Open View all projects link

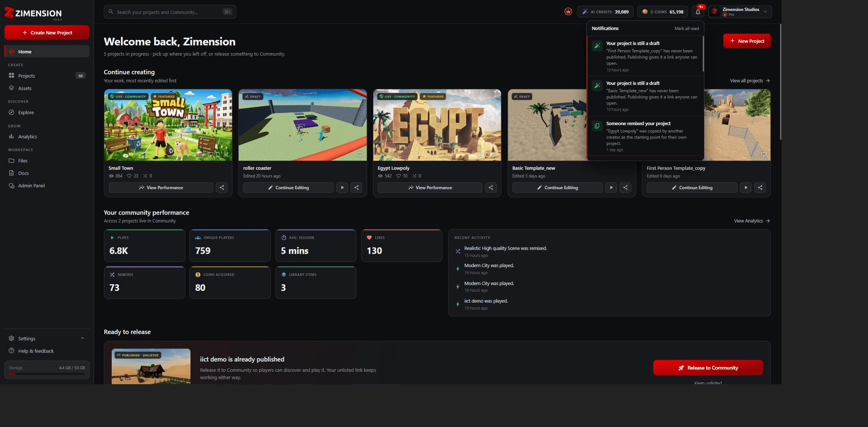(x=750, y=80)
